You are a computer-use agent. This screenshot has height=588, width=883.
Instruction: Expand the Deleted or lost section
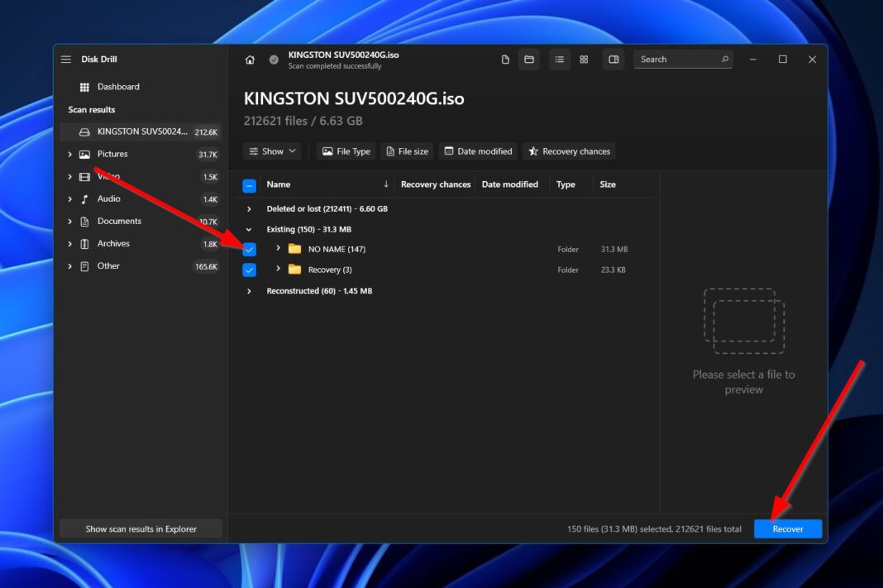(249, 208)
